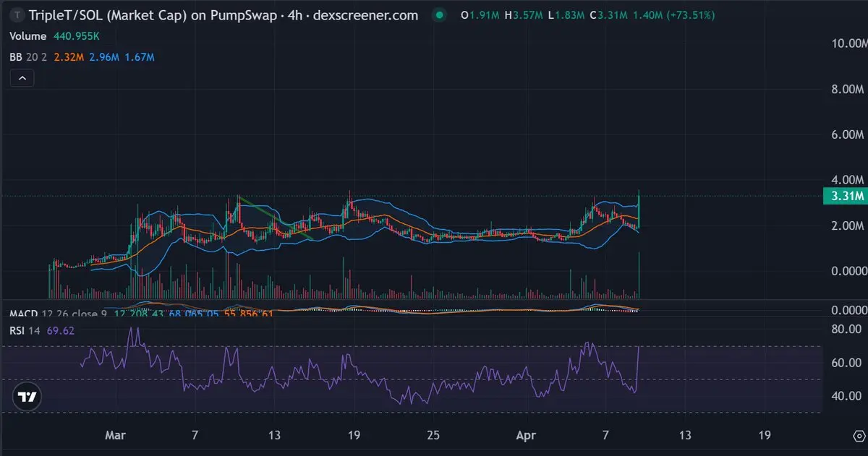Select the MACD indicator legend
Screen dimensions: 868x456
click(x=60, y=314)
